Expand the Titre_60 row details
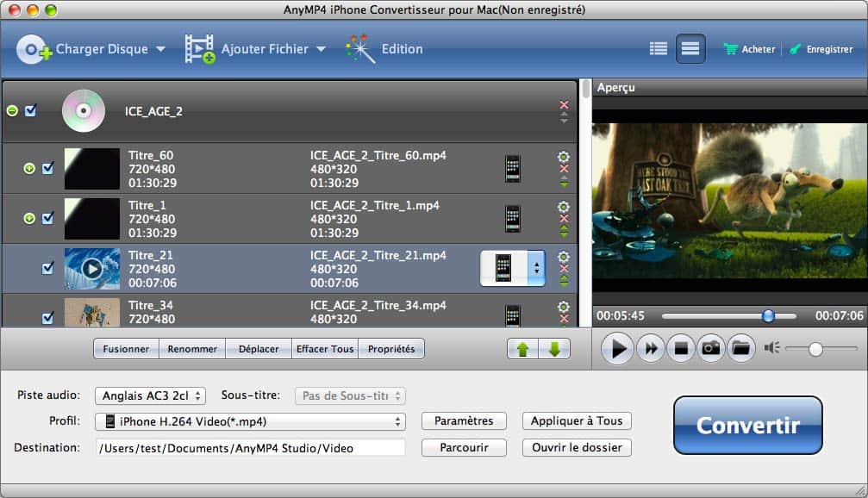 pyautogui.click(x=29, y=168)
